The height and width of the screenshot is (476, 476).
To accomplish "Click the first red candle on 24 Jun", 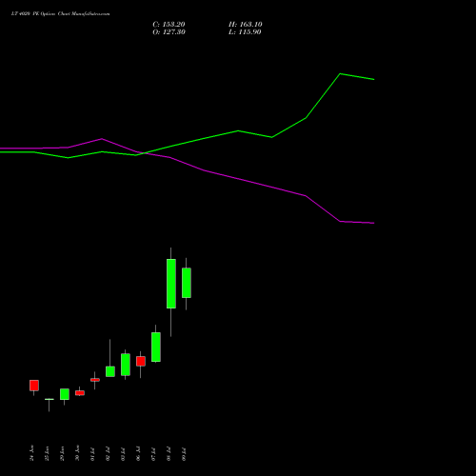I will pyautogui.click(x=34, y=386).
